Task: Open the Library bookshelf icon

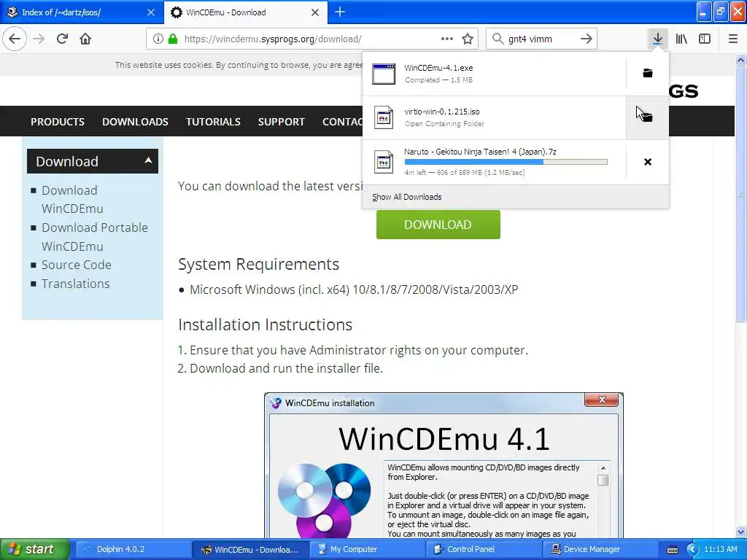Action: point(681,39)
